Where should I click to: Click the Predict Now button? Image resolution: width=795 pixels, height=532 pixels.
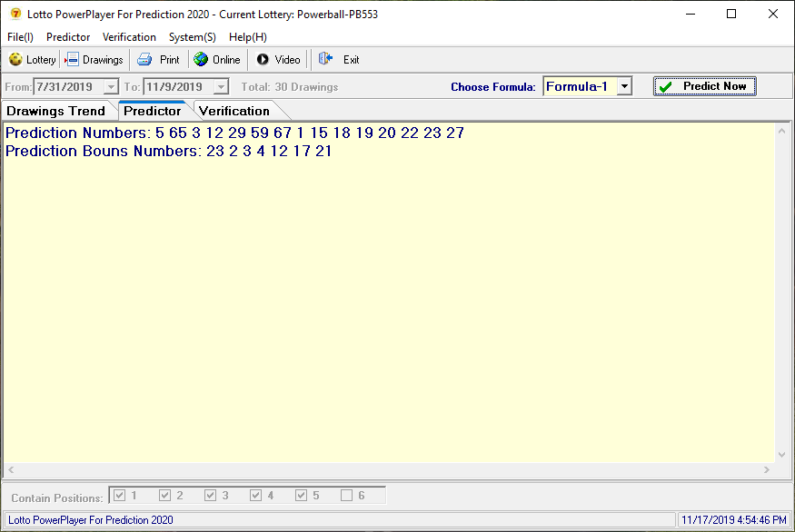[x=705, y=86]
